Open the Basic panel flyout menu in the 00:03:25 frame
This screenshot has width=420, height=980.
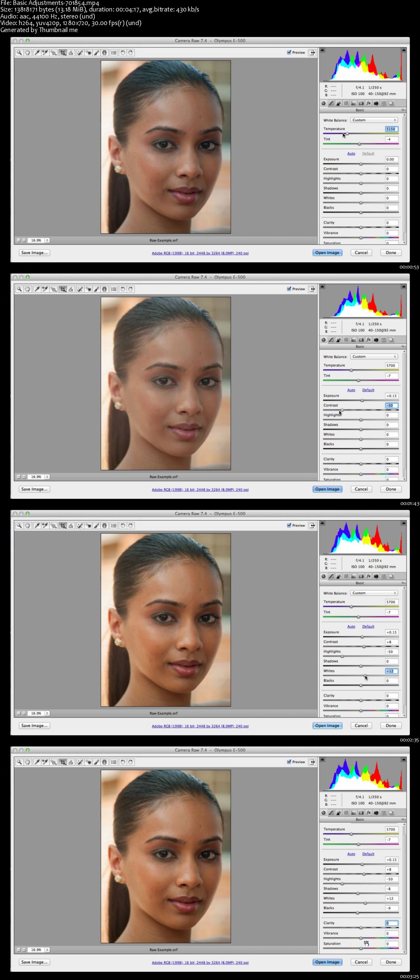coord(403,819)
